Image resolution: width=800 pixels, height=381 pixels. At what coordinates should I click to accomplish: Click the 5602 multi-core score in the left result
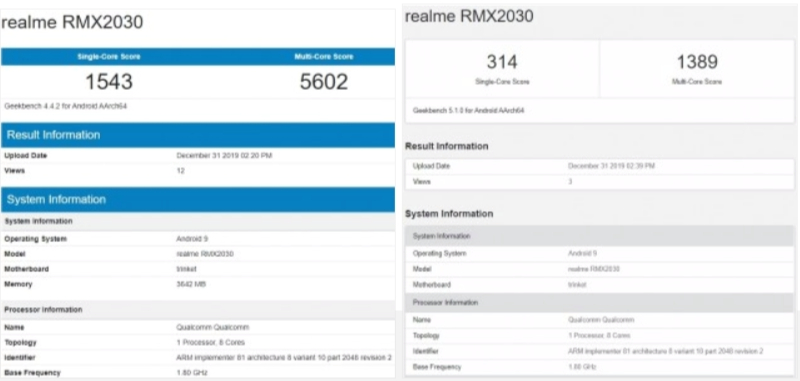click(324, 82)
